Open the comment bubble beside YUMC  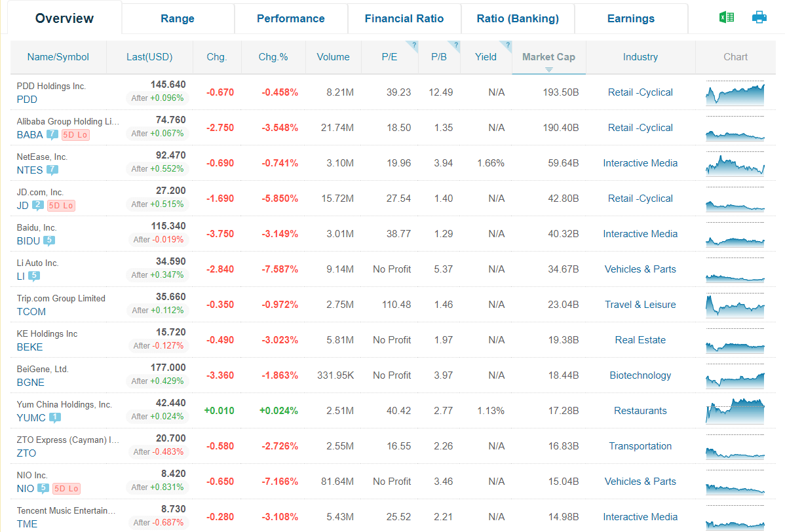click(x=55, y=418)
